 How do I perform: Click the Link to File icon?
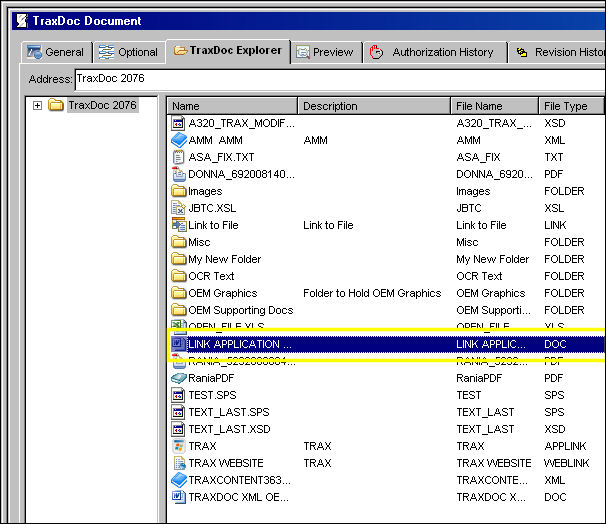(179, 225)
